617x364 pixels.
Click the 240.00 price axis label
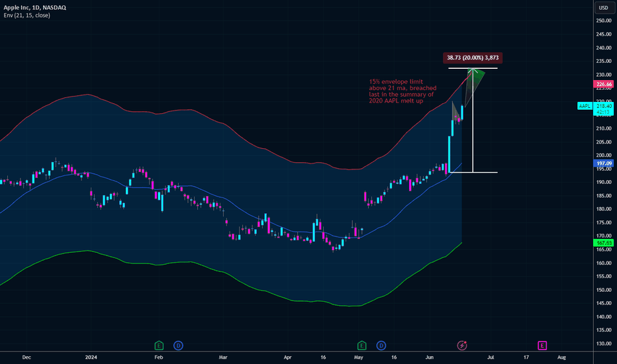click(604, 48)
